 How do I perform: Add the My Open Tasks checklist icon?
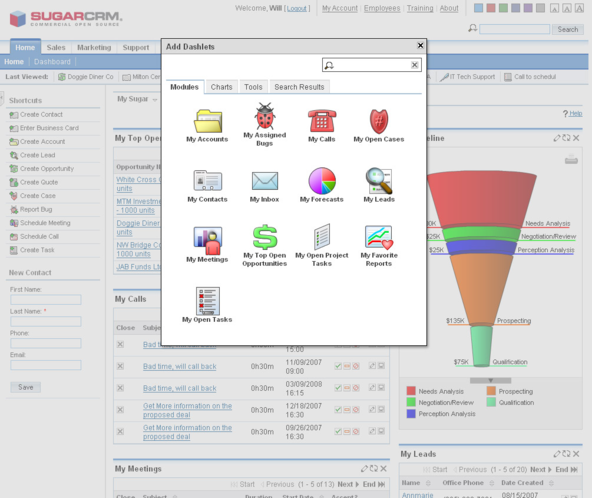(207, 301)
